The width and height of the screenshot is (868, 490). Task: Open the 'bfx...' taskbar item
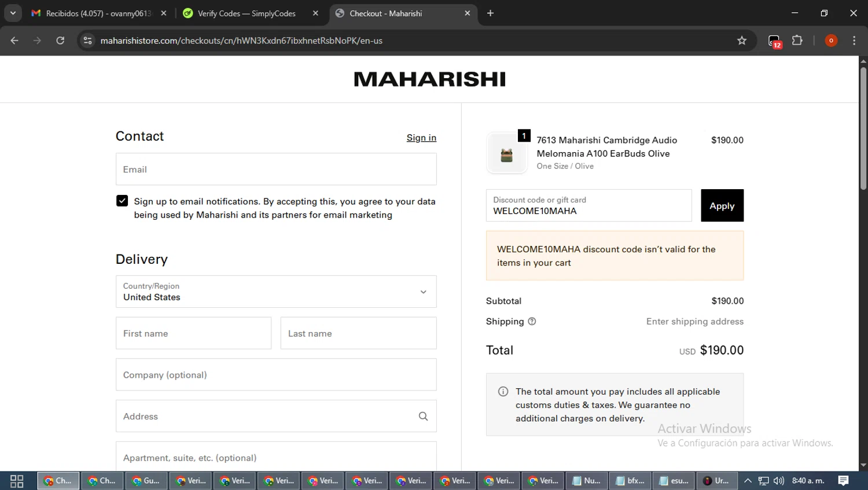[630, 481]
